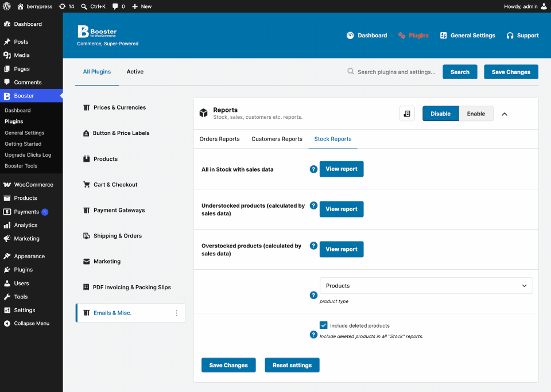View report for Overstocked products
This screenshot has width=551, height=392.
(x=341, y=249)
